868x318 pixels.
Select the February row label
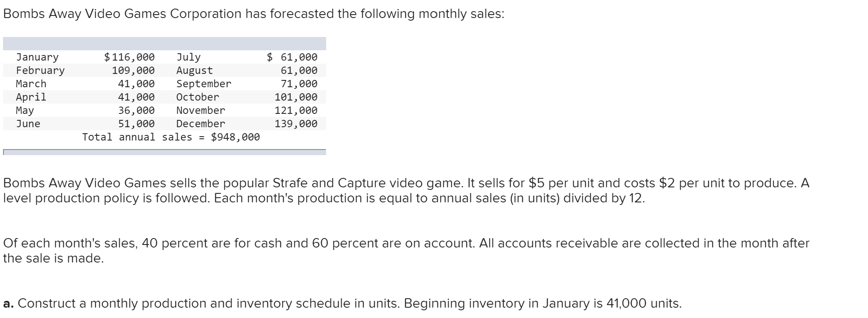(x=40, y=70)
